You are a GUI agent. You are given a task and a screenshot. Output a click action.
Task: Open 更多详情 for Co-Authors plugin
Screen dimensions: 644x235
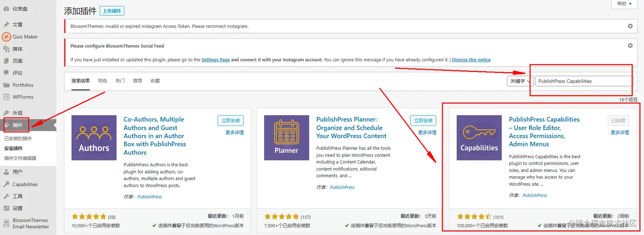235,133
